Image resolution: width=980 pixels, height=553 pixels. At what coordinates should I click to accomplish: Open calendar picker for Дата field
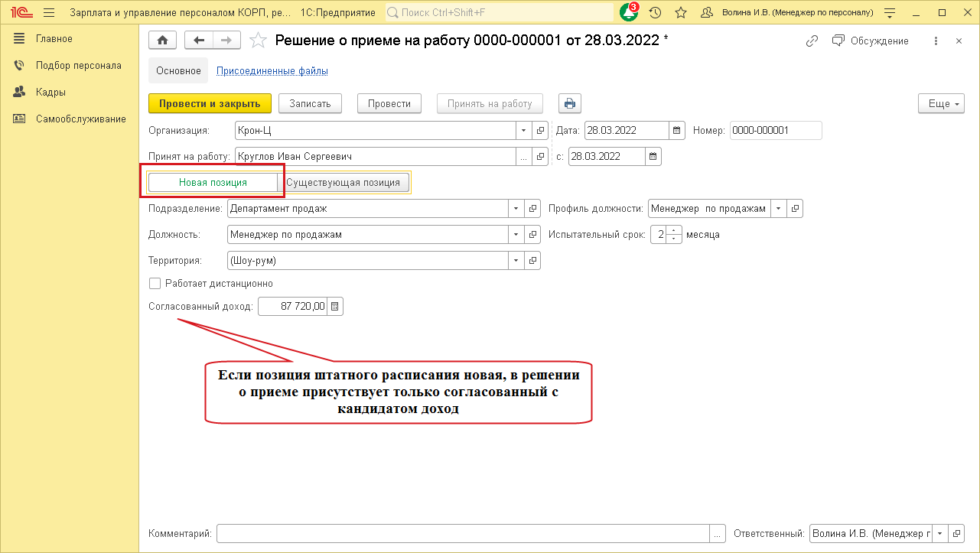point(676,131)
